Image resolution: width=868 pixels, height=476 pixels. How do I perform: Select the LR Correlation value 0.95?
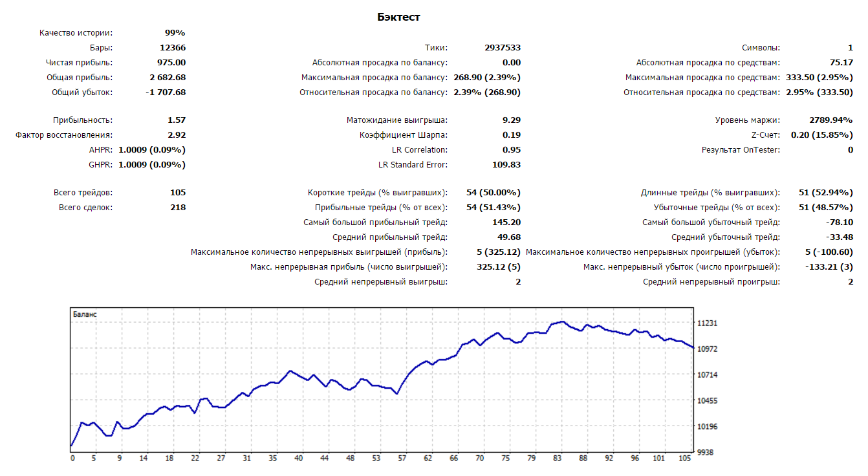(x=512, y=150)
